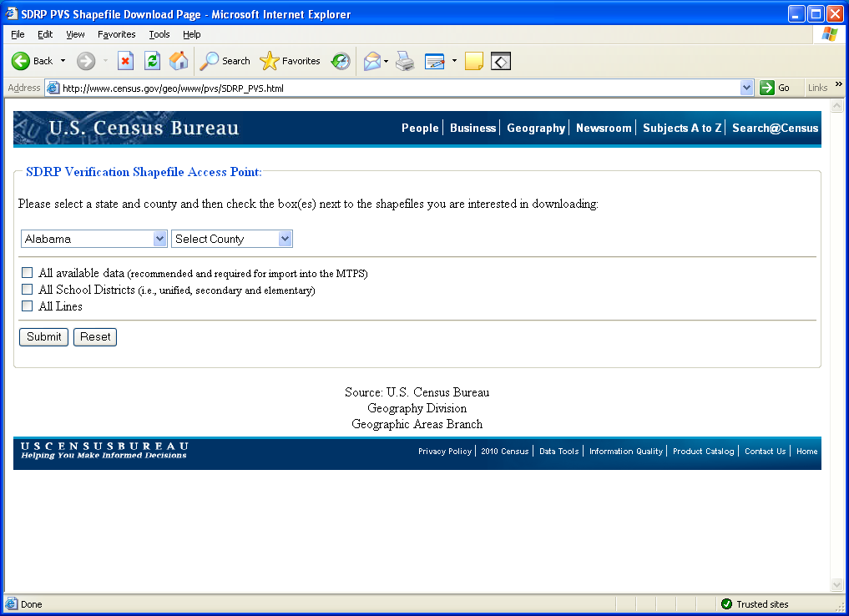This screenshot has width=849, height=616.
Task: Open the Edit menu
Action: tap(45, 34)
